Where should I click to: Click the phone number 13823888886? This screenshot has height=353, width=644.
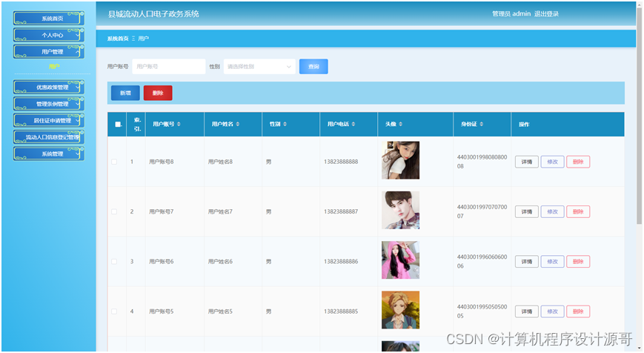click(x=341, y=261)
